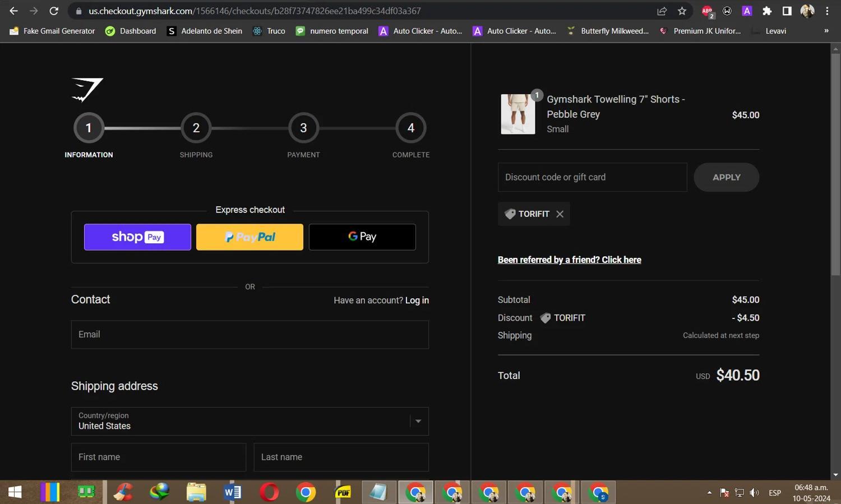Pay with Google Pay
This screenshot has width=841, height=504.
point(362,237)
